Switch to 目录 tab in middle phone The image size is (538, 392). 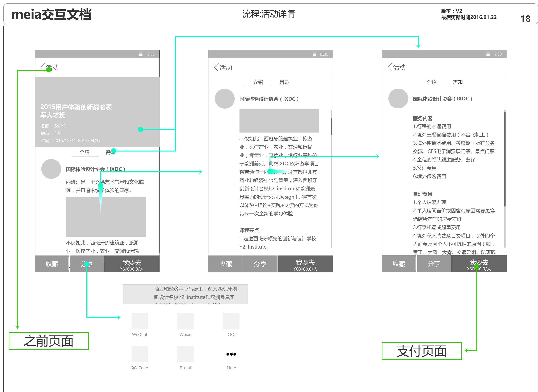pyautogui.click(x=284, y=82)
